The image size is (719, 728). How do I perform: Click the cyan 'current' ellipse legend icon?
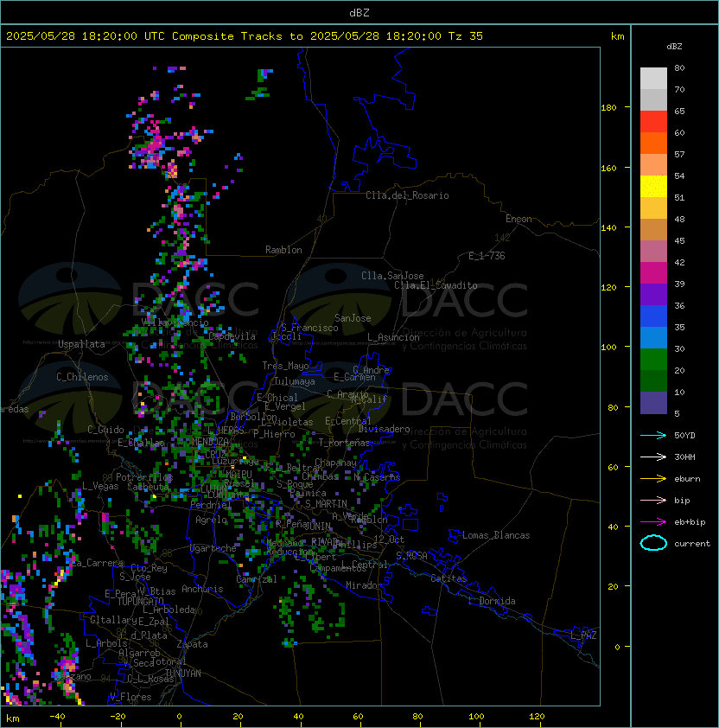click(x=653, y=543)
